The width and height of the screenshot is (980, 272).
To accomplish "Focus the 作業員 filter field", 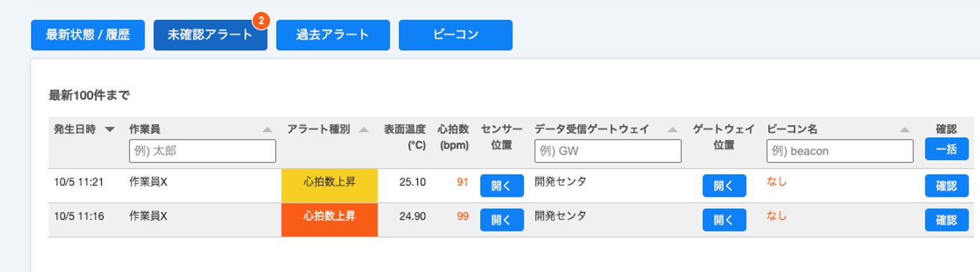I will [202, 151].
